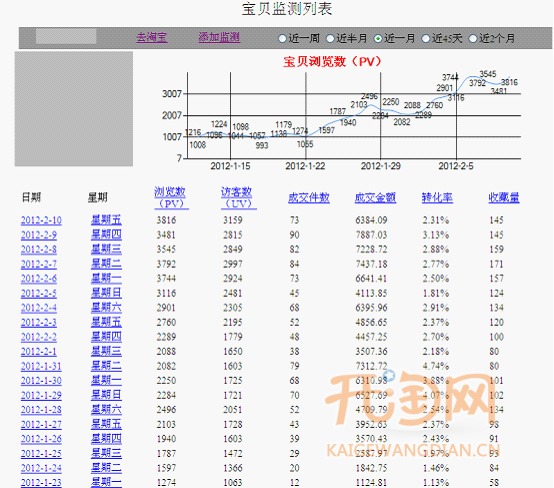
Task: Select the 近2个月 radio button
Action: [473, 38]
